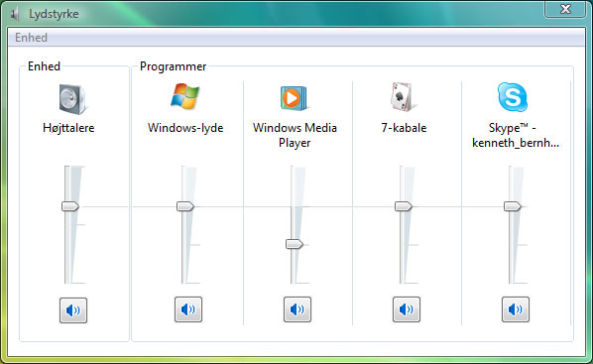Click the 7-kabale volume slider handle
The width and height of the screenshot is (593, 364).
(x=404, y=206)
